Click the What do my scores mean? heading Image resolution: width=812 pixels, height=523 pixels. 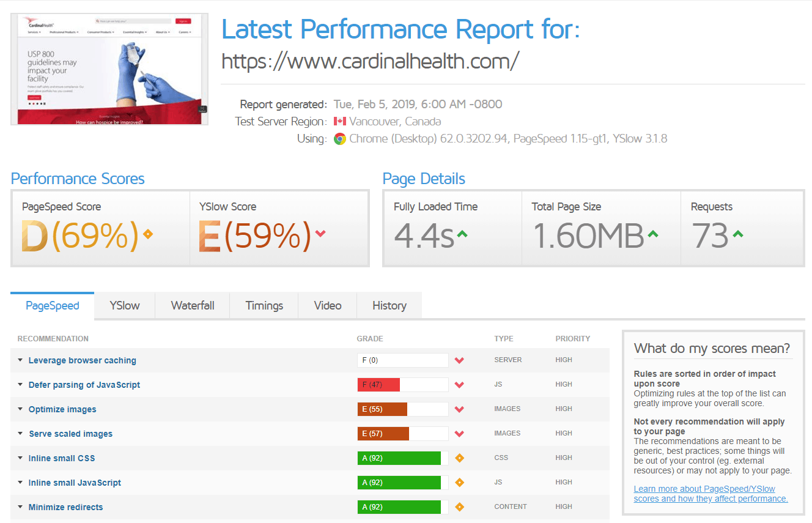point(712,349)
